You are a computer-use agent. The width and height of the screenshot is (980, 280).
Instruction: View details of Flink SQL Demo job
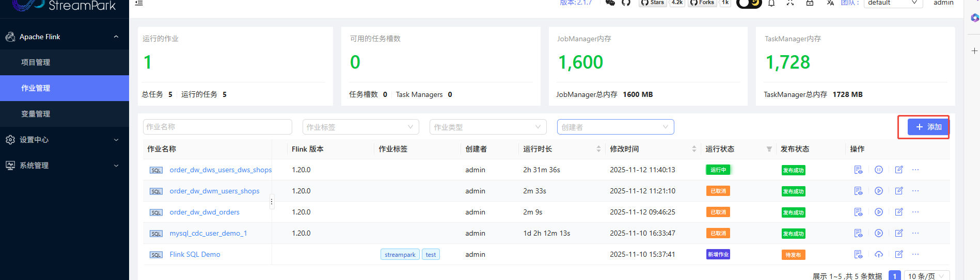coord(858,254)
